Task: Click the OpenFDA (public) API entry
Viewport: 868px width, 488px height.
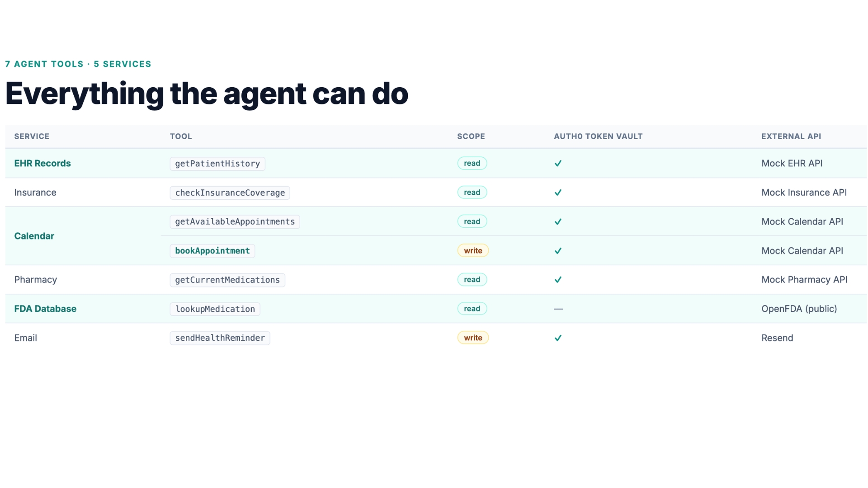Action: [799, 309]
